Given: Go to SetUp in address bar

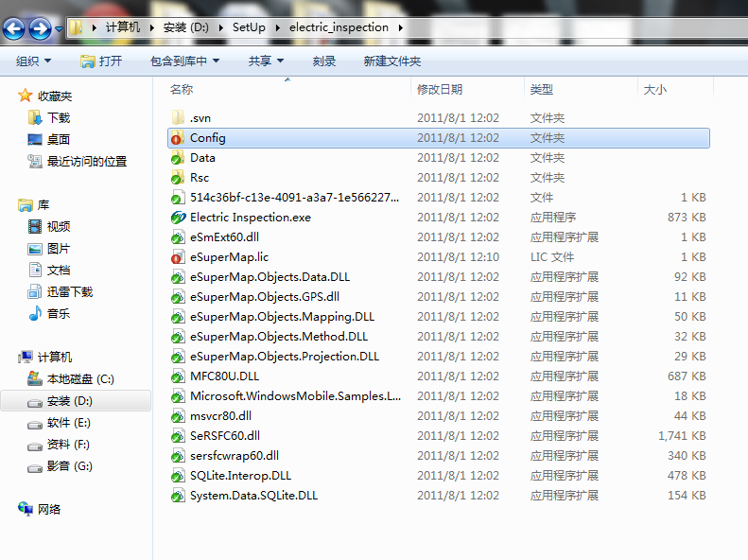Looking at the screenshot, I should 249,27.
